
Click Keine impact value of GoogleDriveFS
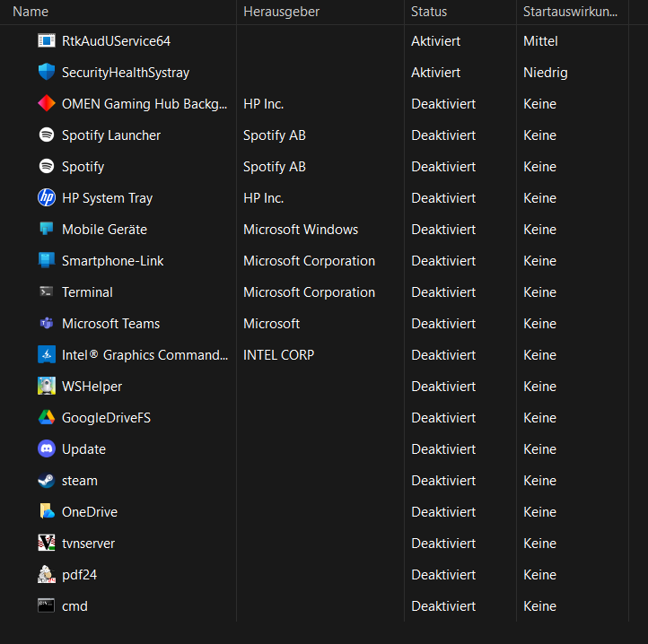539,418
